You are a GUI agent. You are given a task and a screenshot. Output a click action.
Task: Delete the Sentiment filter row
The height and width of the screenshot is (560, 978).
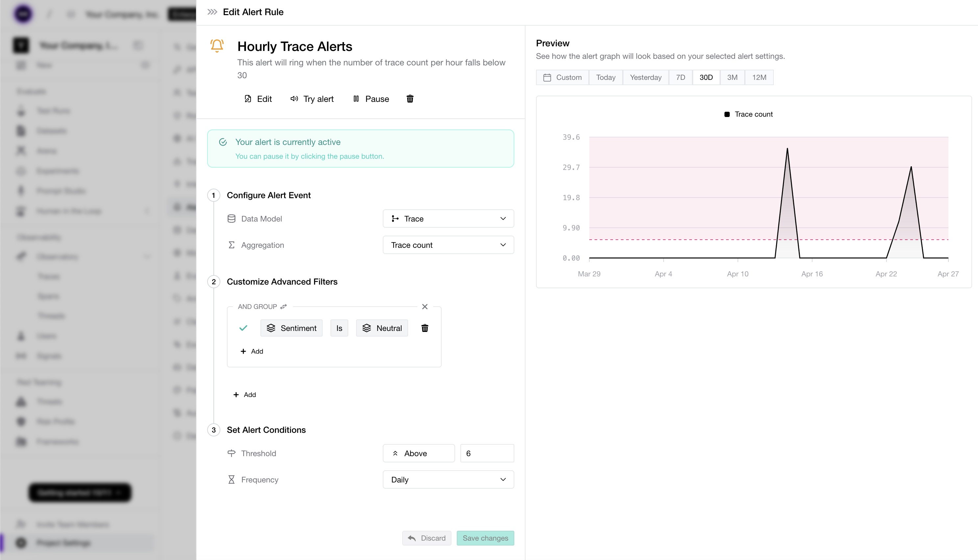[424, 328]
